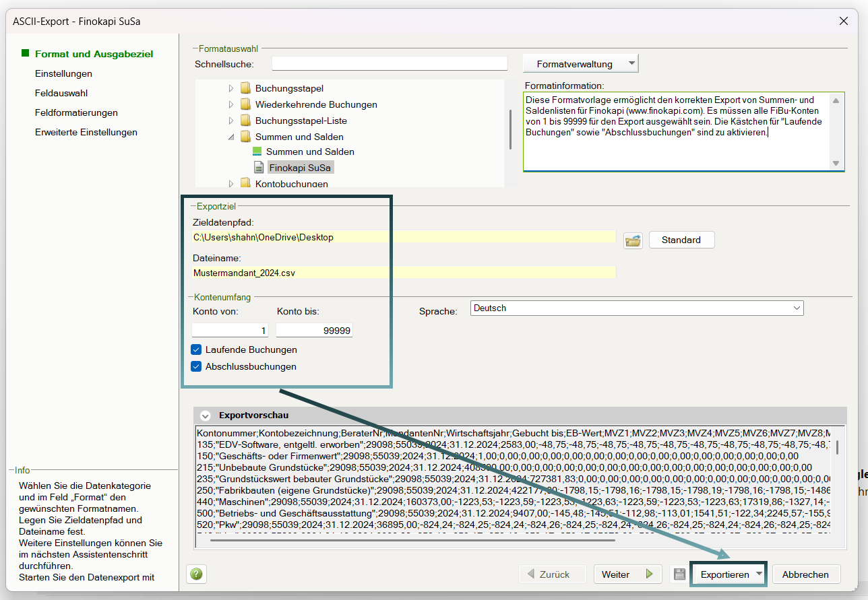Click the folder browse icon beside Zieldatenpfad
This screenshot has width=868, height=600.
[x=633, y=239]
